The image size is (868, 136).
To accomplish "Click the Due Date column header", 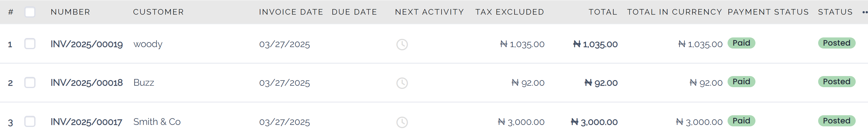I will point(354,12).
